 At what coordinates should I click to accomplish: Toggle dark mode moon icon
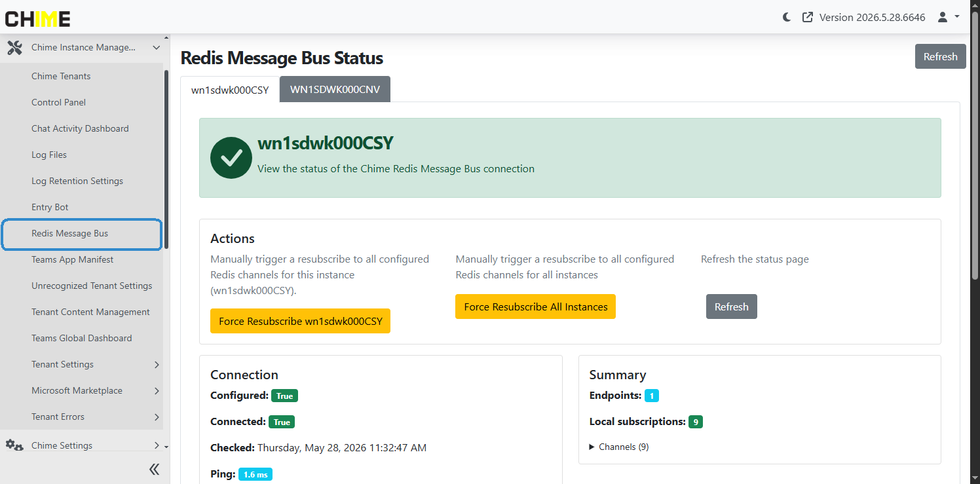(787, 18)
